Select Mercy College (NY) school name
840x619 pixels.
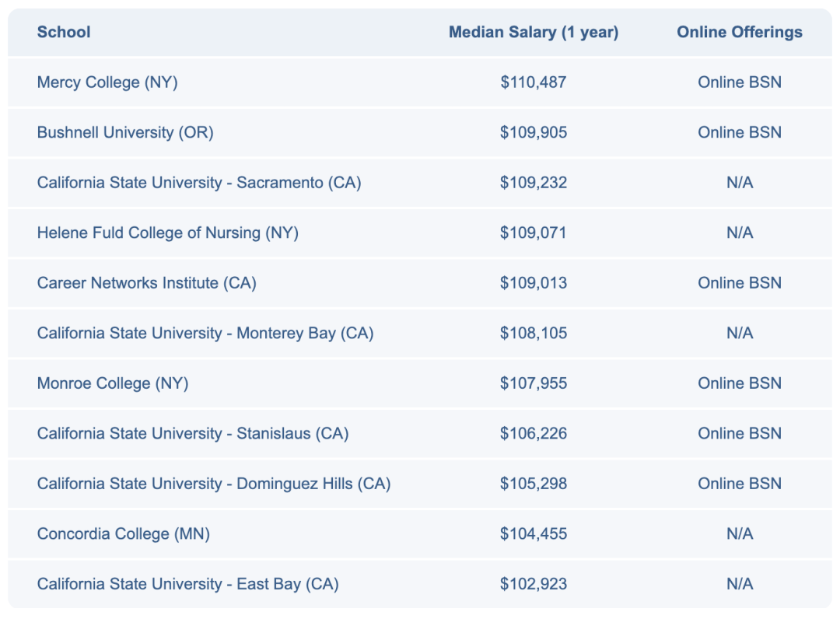coord(107,82)
